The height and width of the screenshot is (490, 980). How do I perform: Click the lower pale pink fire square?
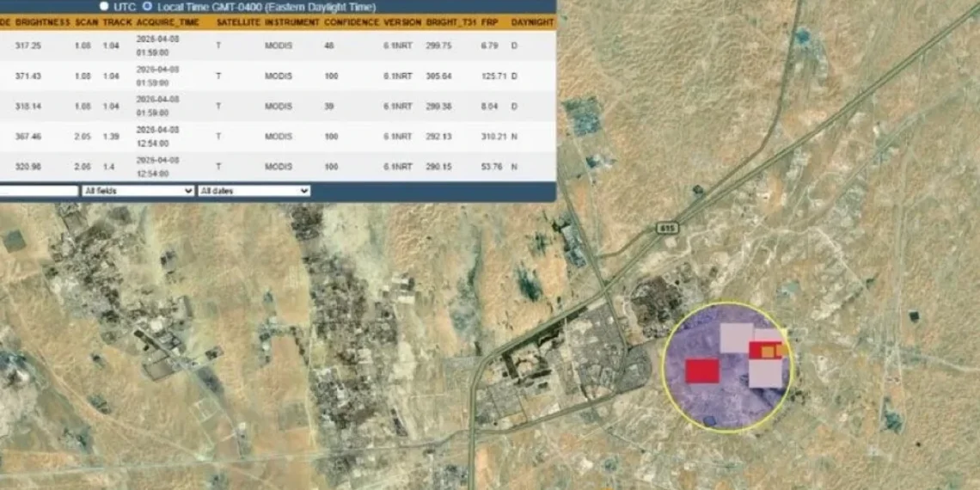point(766,373)
